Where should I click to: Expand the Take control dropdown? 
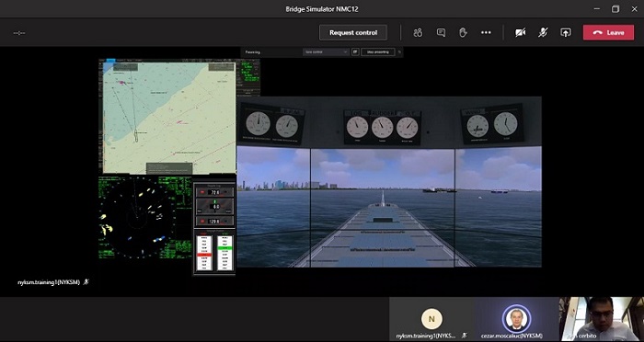pyautogui.click(x=326, y=52)
